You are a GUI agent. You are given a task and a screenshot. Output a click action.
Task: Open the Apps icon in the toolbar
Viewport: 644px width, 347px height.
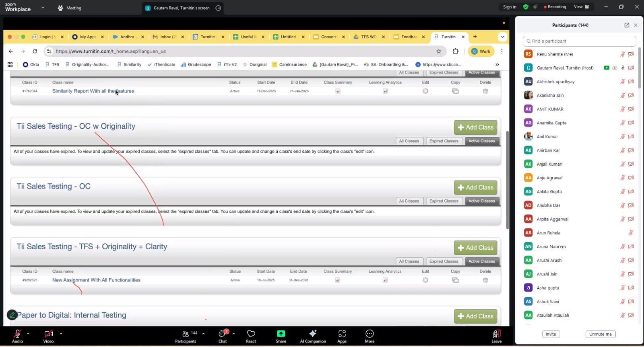[342, 334]
